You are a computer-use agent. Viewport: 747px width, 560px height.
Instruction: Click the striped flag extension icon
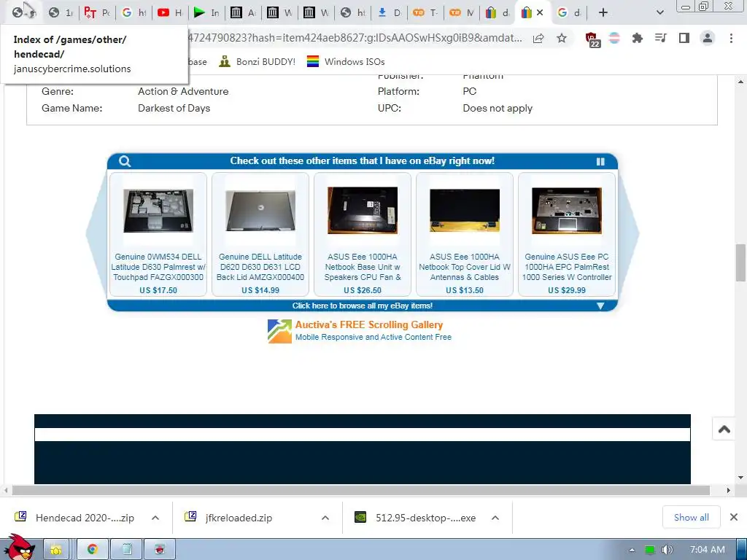(x=614, y=38)
